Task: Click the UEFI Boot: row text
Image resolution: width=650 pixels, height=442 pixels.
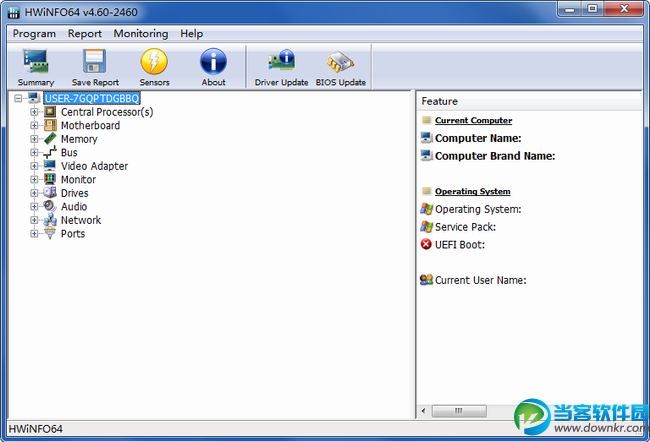Action: (460, 245)
